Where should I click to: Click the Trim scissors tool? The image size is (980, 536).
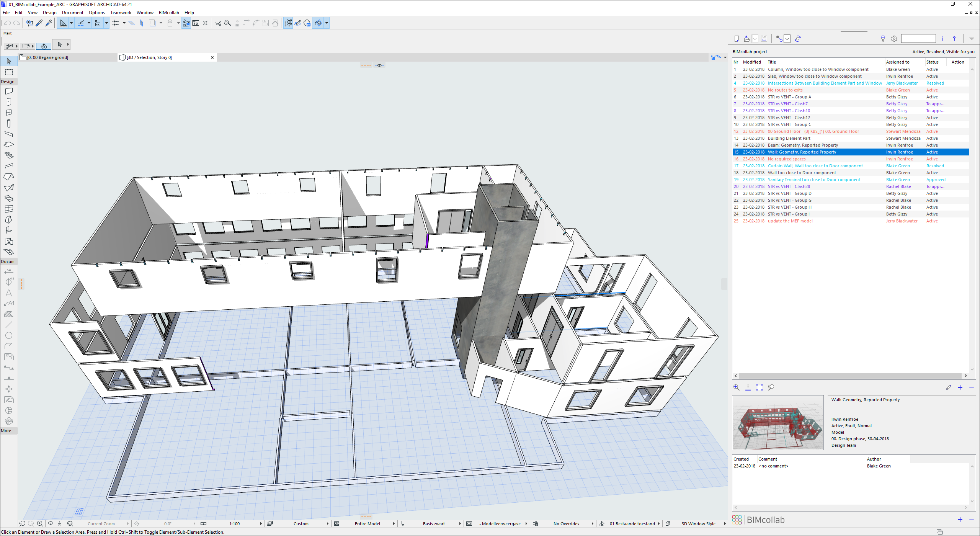tap(217, 23)
